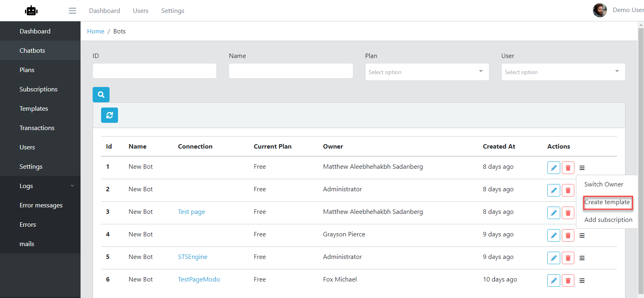Edit bot 6 with pencil icon
This screenshot has width=644, height=298.
[x=554, y=280]
